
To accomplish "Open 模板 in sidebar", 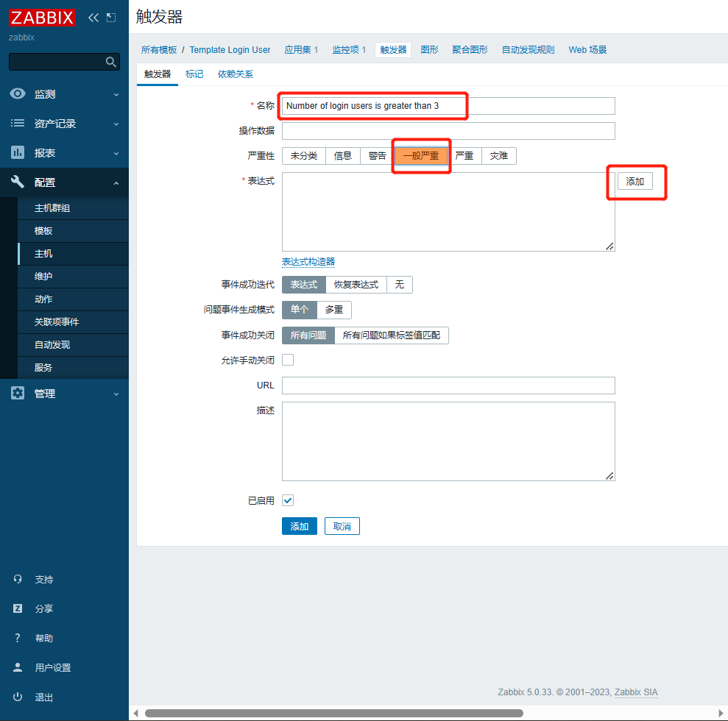I will pyautogui.click(x=73, y=230).
